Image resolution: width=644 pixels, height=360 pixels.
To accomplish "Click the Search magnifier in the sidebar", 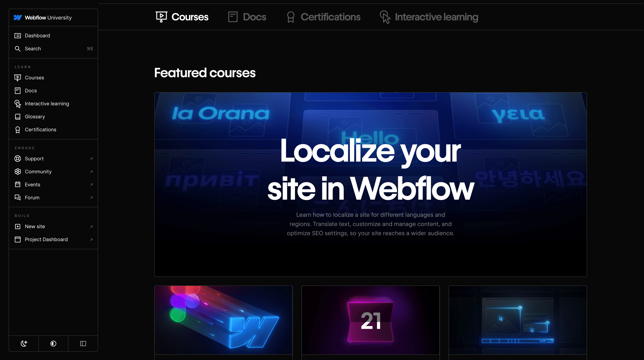I will (18, 49).
